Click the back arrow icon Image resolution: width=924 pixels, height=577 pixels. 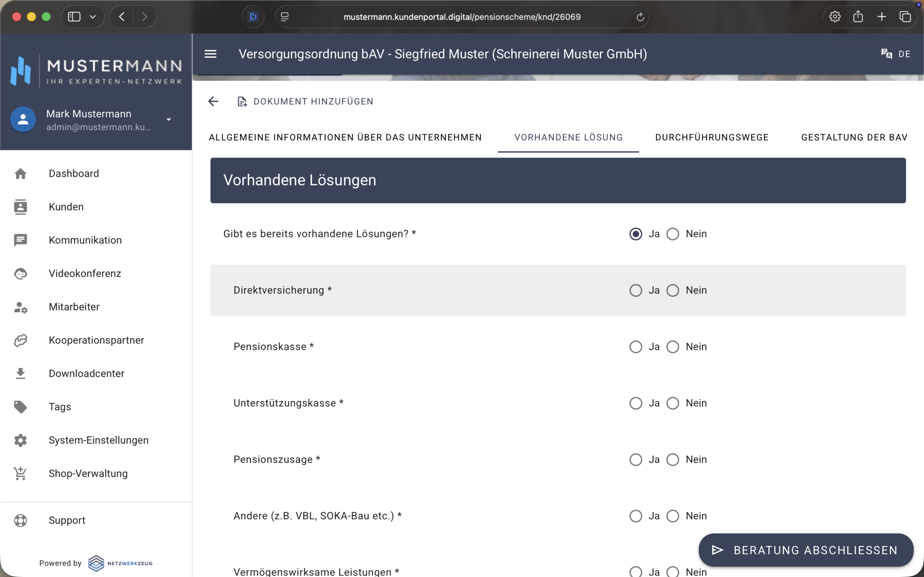pyautogui.click(x=213, y=101)
